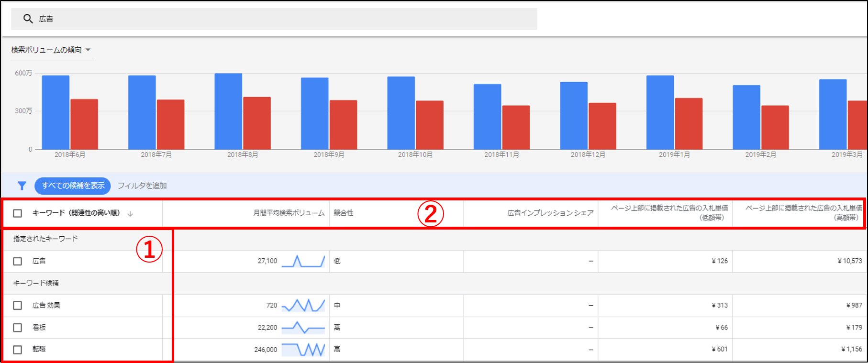Click the 競合性 column header
The height and width of the screenshot is (363, 868).
[x=344, y=213]
